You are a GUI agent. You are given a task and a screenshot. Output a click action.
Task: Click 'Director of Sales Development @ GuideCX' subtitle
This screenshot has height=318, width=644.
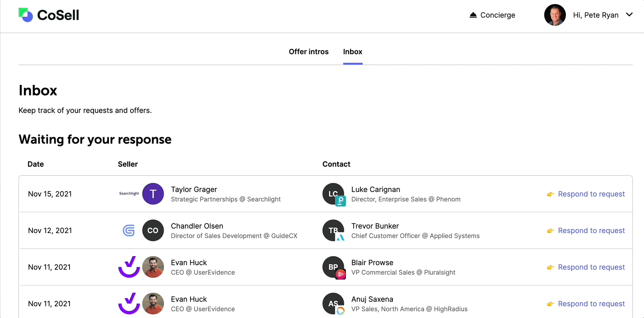point(234,236)
